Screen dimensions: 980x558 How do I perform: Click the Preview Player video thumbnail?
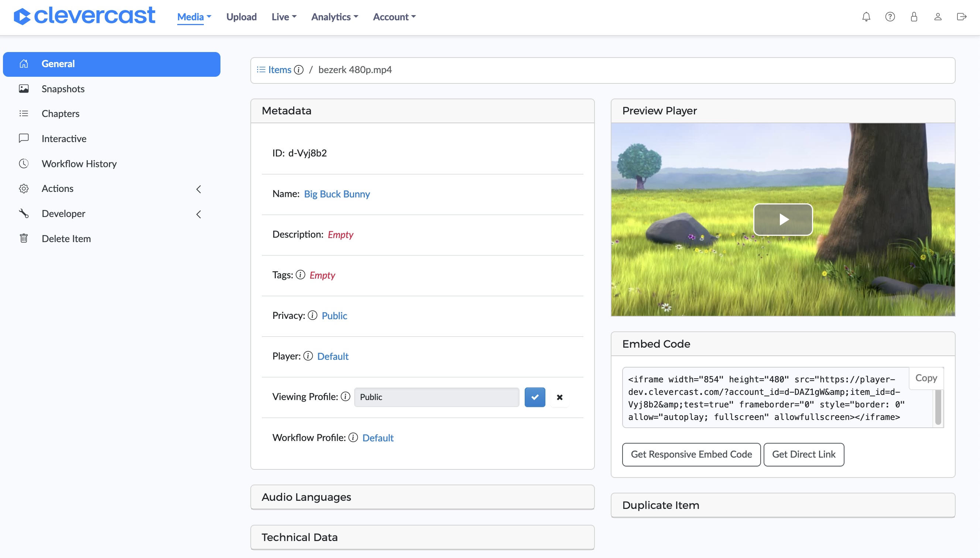click(783, 220)
